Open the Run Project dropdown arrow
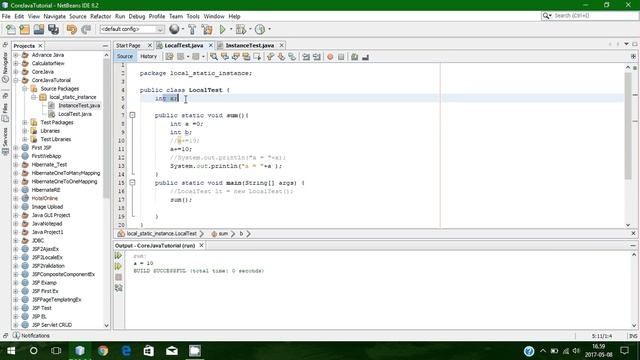640x360 pixels. click(x=231, y=29)
